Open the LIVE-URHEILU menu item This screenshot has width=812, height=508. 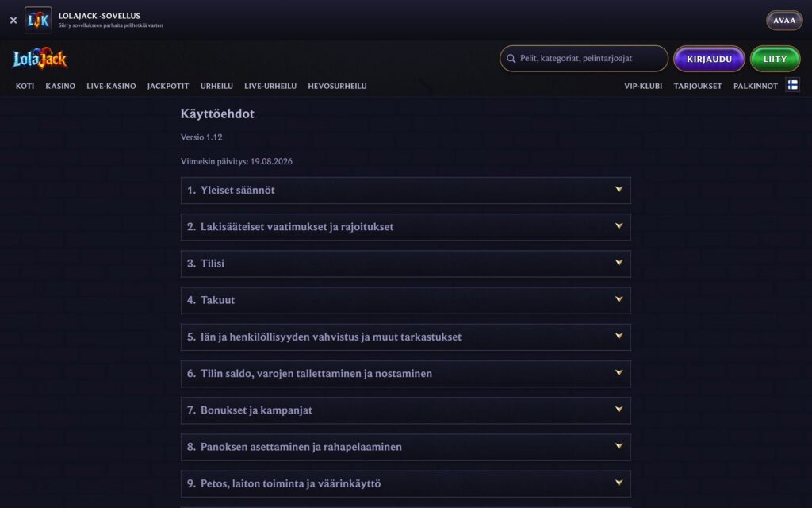tap(270, 86)
